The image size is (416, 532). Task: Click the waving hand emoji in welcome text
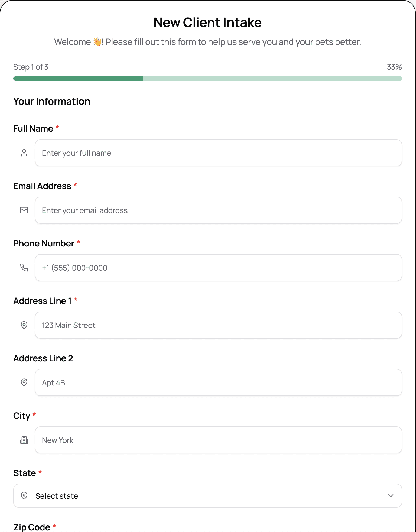pyautogui.click(x=97, y=42)
